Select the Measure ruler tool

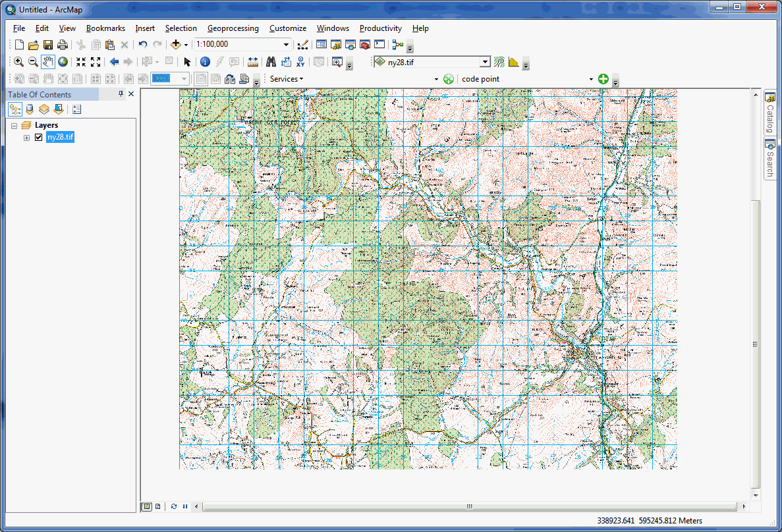coord(253,62)
